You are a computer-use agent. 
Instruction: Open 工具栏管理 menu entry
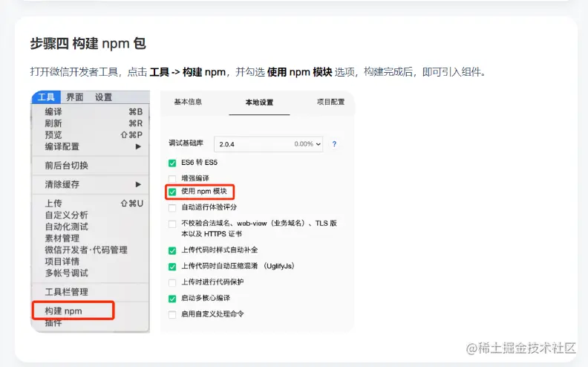91,292
